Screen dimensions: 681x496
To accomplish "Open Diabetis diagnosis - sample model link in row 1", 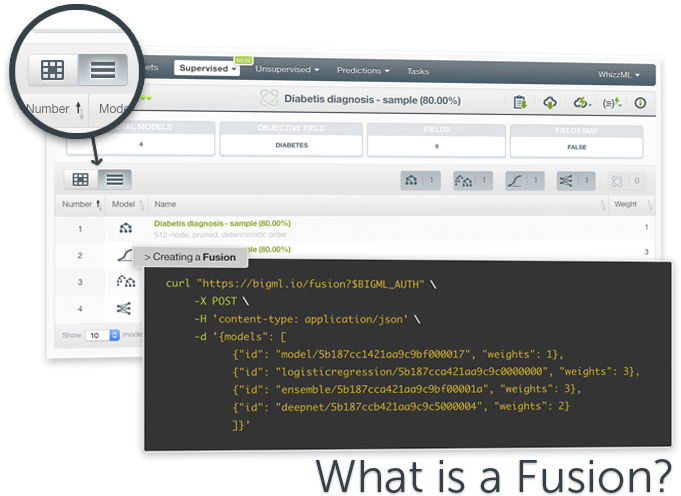I will coord(222,223).
